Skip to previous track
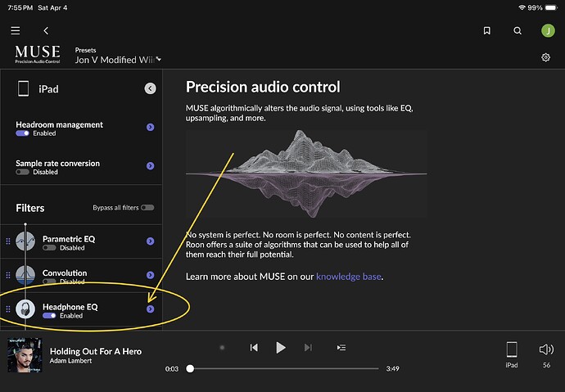This screenshot has width=565, height=392. click(x=254, y=347)
